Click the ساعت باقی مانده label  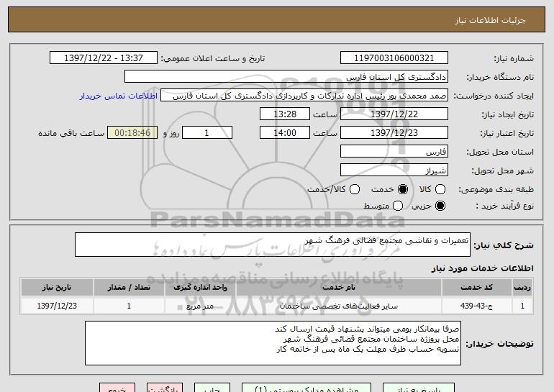[71, 133]
